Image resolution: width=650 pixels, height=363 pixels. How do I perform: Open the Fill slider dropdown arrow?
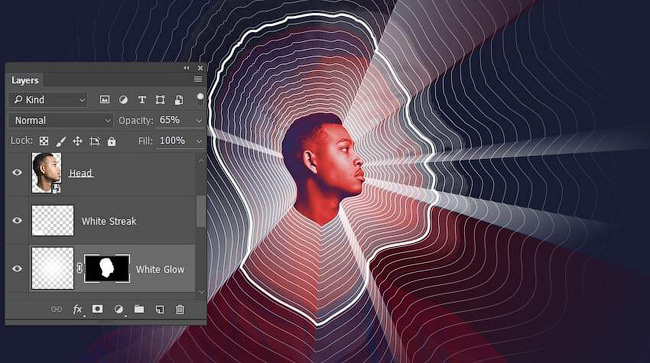pyautogui.click(x=199, y=141)
